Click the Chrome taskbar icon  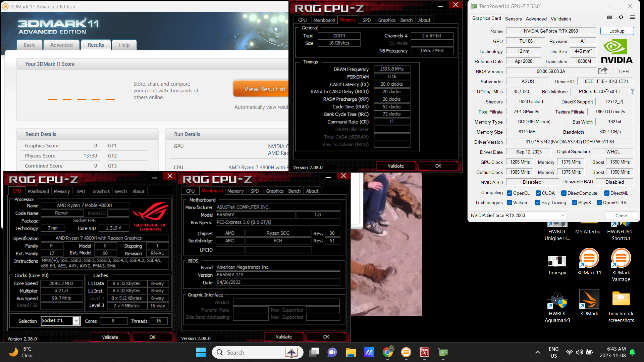pos(388,352)
